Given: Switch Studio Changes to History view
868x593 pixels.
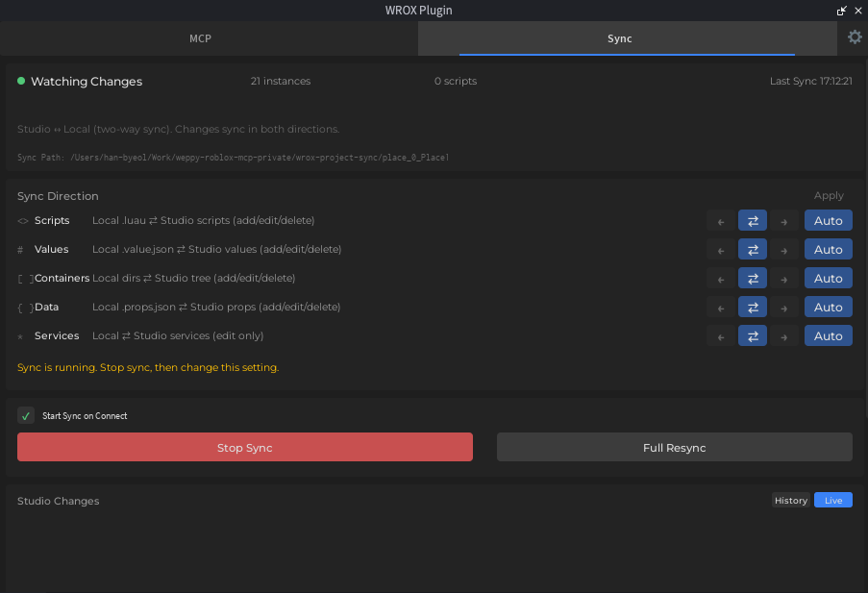Looking at the screenshot, I should click(790, 500).
